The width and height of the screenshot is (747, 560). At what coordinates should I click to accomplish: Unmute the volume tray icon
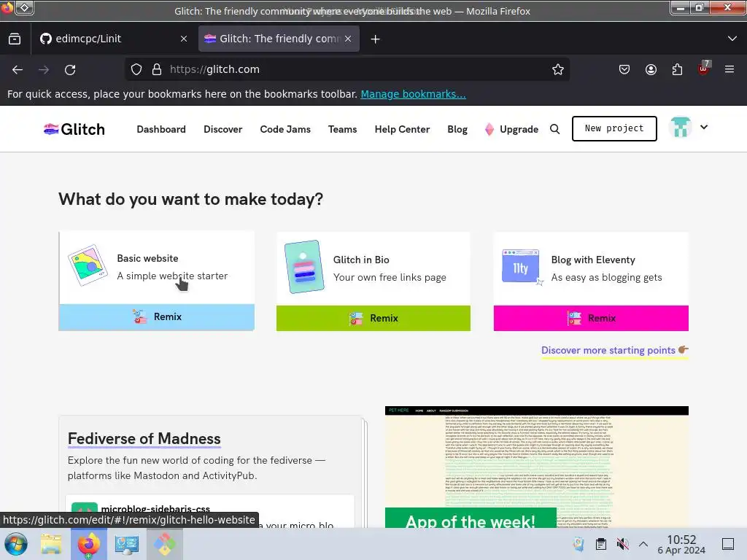(622, 544)
